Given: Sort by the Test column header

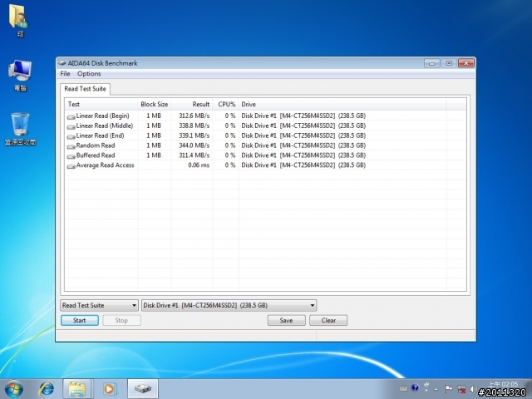Looking at the screenshot, I should coord(101,104).
